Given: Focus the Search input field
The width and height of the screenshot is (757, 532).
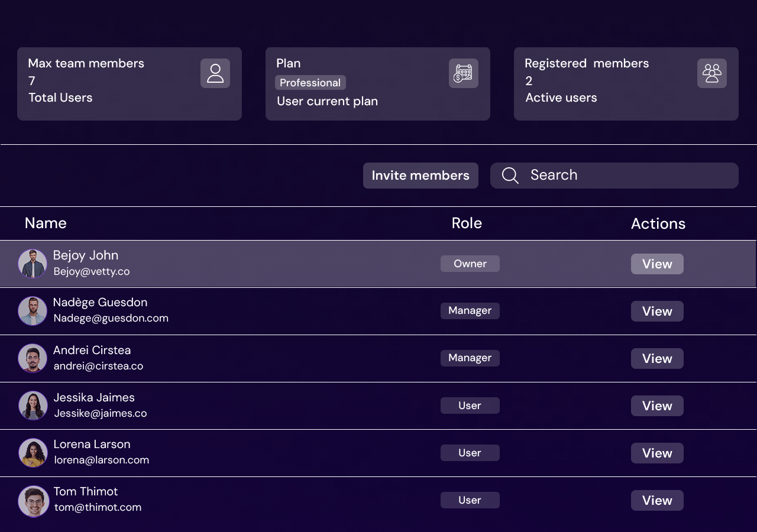Looking at the screenshot, I should point(627,176).
